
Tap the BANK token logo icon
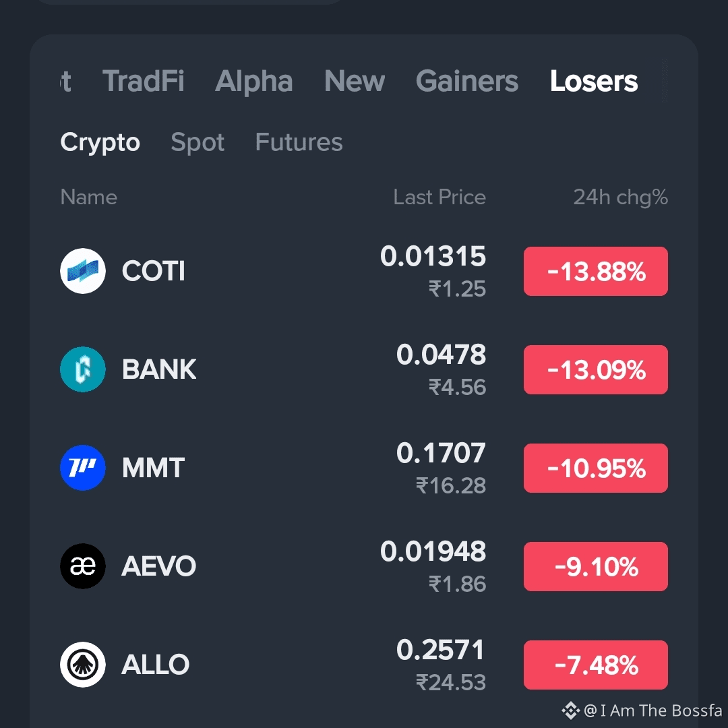point(83,369)
